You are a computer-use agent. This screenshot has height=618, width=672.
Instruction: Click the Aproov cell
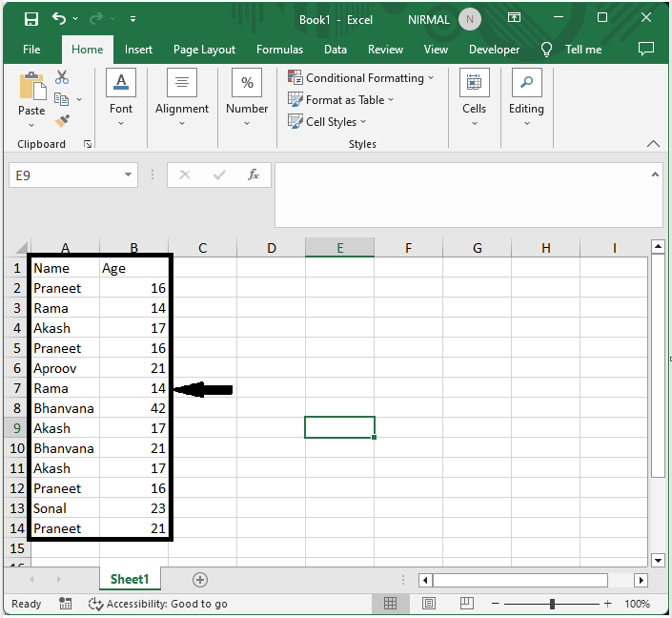coord(64,368)
